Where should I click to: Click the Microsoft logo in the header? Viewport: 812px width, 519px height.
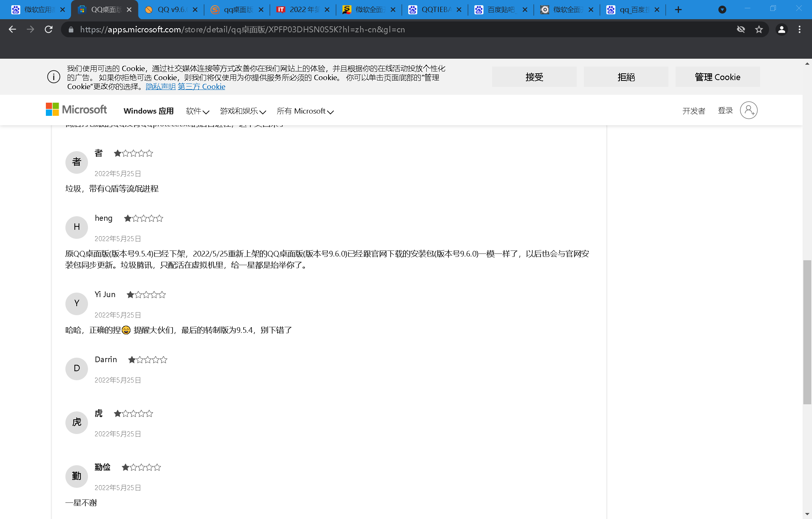click(76, 110)
